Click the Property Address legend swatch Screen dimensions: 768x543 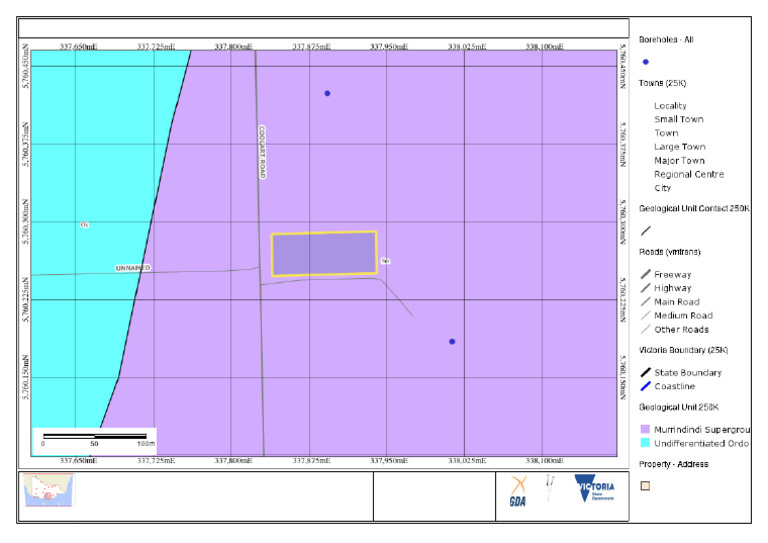click(x=646, y=485)
